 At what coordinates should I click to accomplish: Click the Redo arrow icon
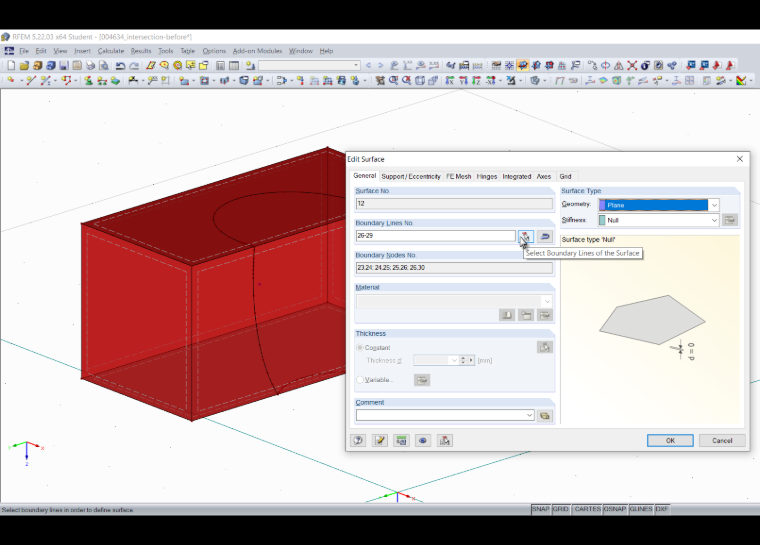click(x=134, y=65)
